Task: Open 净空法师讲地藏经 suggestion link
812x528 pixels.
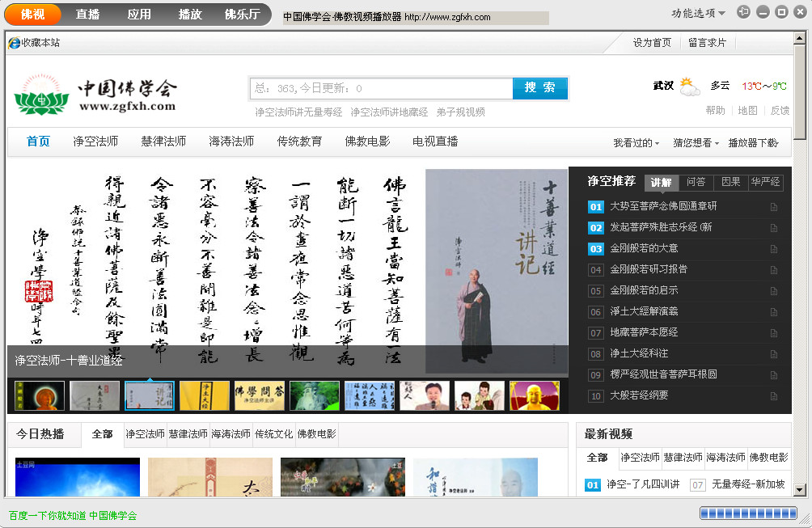Action: 389,112
